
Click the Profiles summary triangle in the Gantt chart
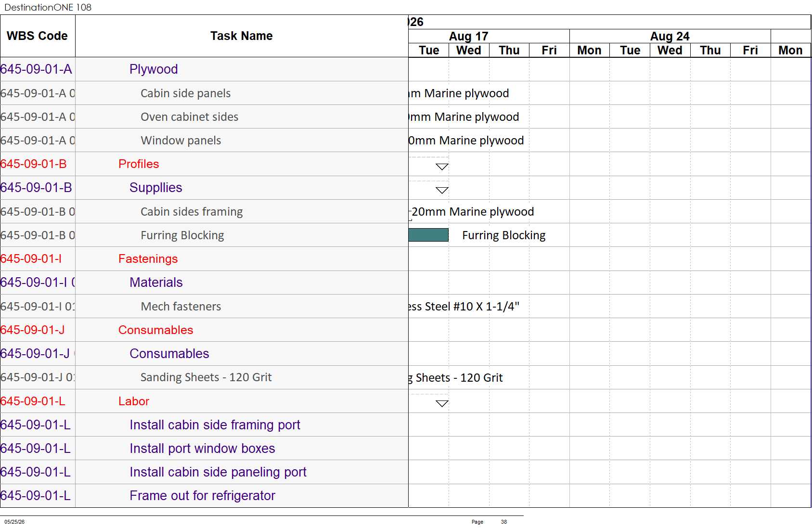[x=442, y=167]
